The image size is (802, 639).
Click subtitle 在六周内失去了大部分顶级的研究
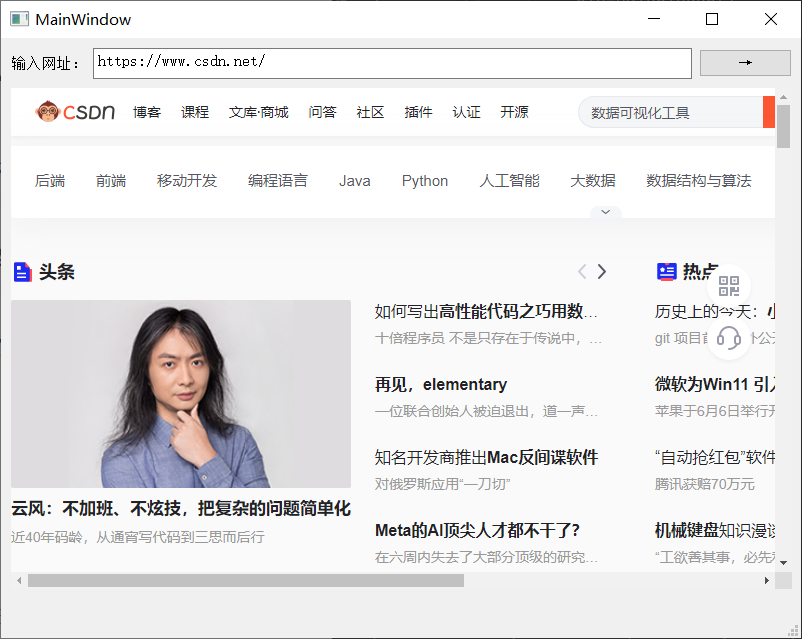[x=486, y=557]
